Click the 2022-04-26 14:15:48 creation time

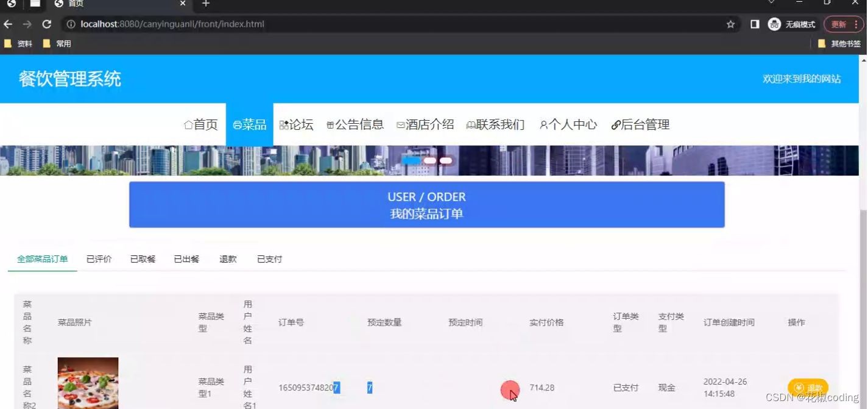[x=725, y=388]
